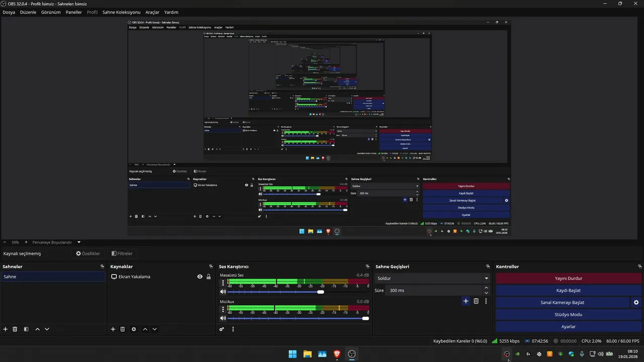Screen dimensions: 644x362
Task: Add a new scene in Sahneler panel
Action: click(6, 329)
